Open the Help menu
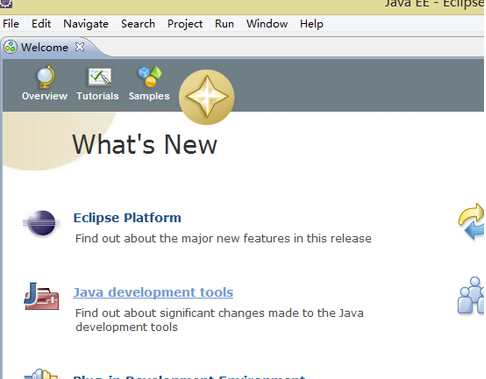The width and height of the screenshot is (486, 379). click(311, 24)
